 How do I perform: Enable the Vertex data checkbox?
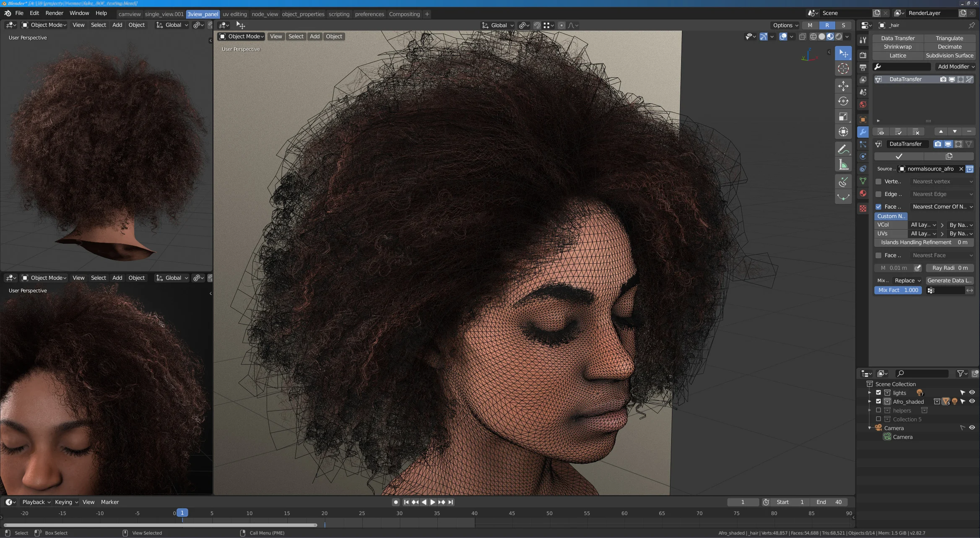click(878, 182)
